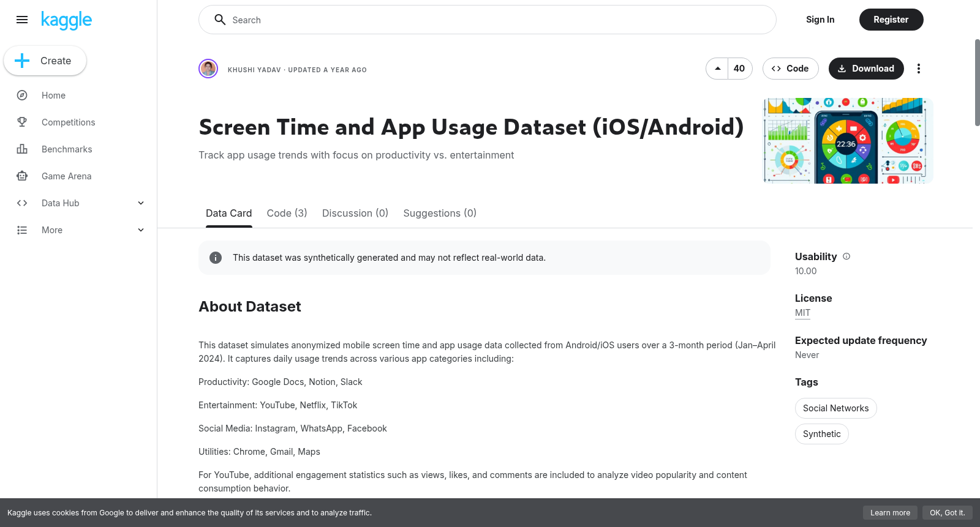Screen dimensions: 980x527
Task: Click the KHUSHI YADAV author name
Action: click(x=254, y=70)
